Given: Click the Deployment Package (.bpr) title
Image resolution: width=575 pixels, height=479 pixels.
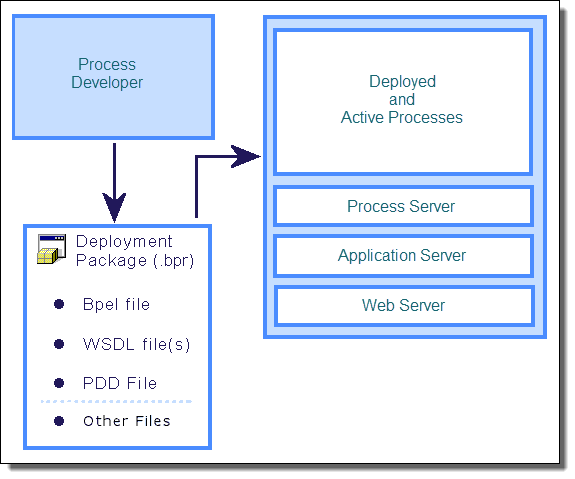Looking at the screenshot, I should [135, 251].
